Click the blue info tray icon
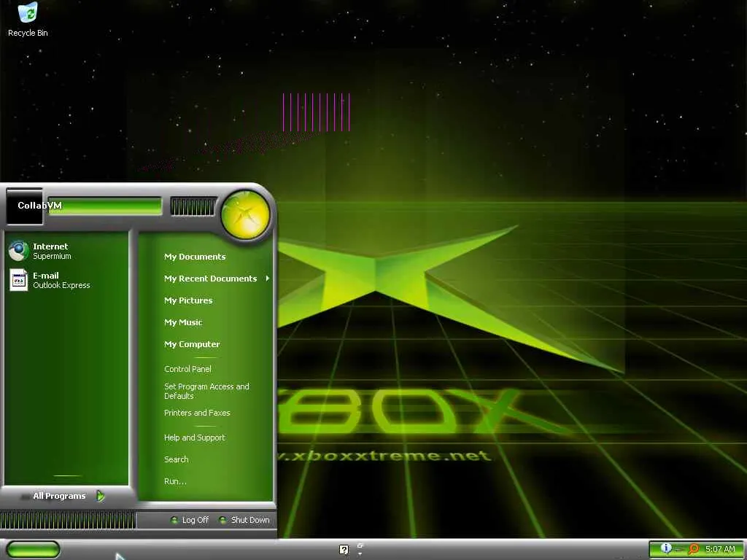 coord(666,548)
